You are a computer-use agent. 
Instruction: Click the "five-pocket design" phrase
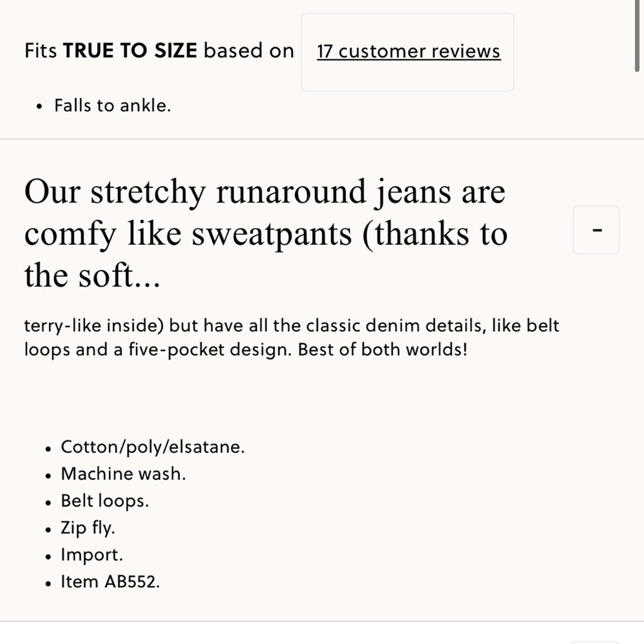pyautogui.click(x=210, y=350)
